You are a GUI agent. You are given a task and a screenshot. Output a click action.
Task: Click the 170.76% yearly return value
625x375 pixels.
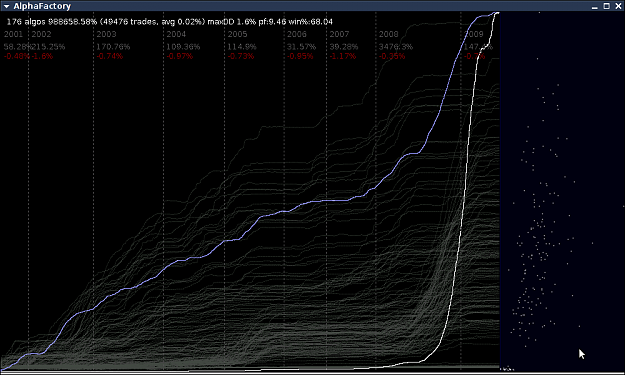point(113,47)
